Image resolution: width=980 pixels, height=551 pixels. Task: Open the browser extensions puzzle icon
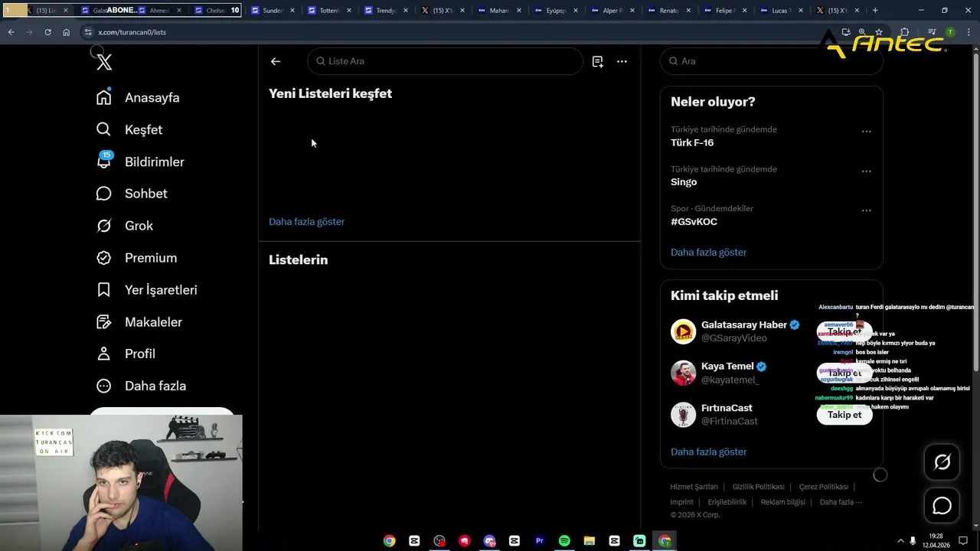904,32
